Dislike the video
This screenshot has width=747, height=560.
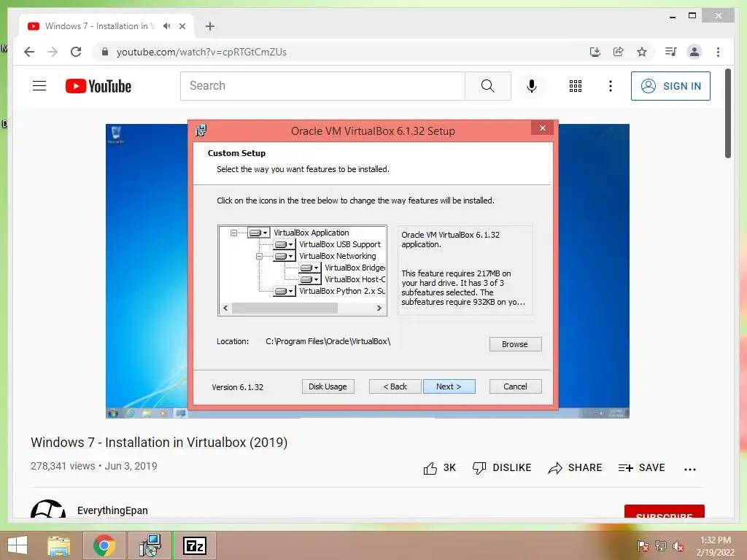tap(502, 468)
